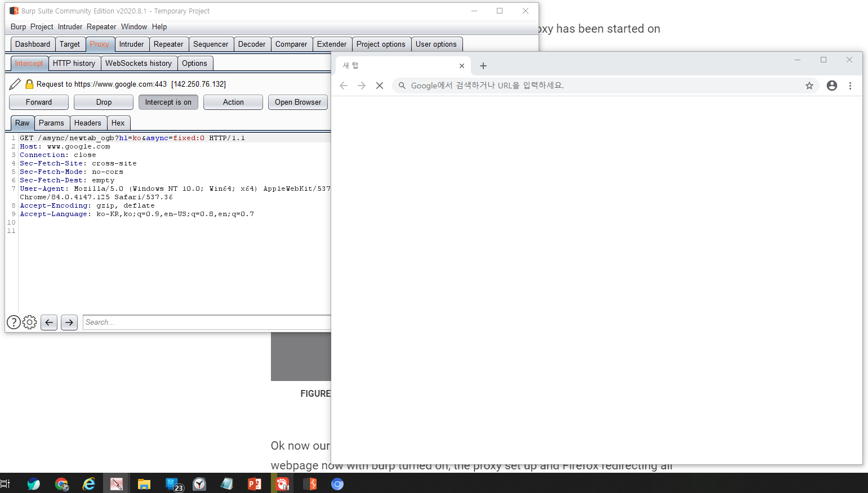Open Internet Explorer from the taskbar
This screenshot has height=493, width=868.
tap(89, 484)
